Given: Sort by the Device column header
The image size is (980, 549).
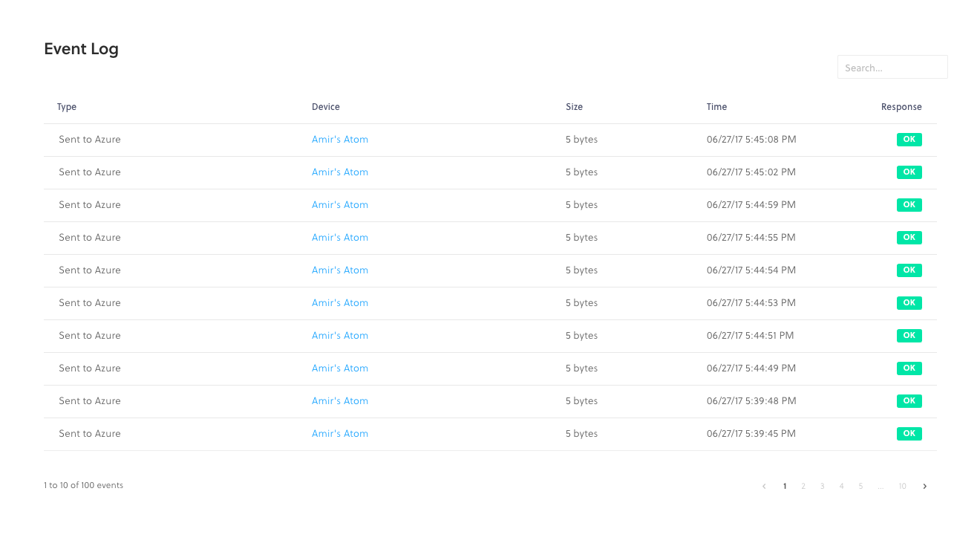Looking at the screenshot, I should (326, 107).
